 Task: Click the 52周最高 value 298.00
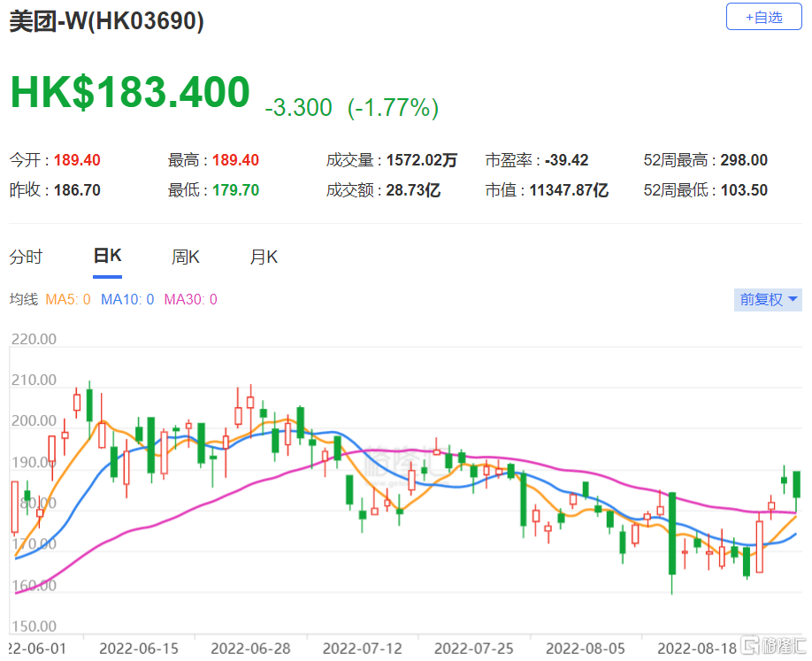(x=744, y=160)
